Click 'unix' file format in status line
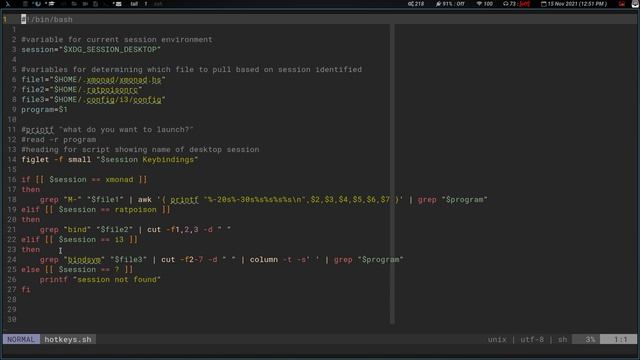 497,339
